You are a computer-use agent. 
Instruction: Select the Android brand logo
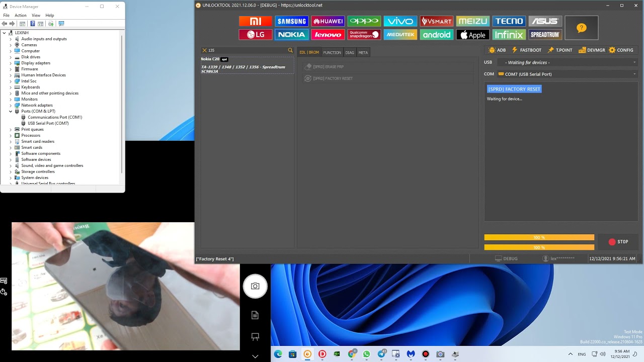[x=436, y=35]
